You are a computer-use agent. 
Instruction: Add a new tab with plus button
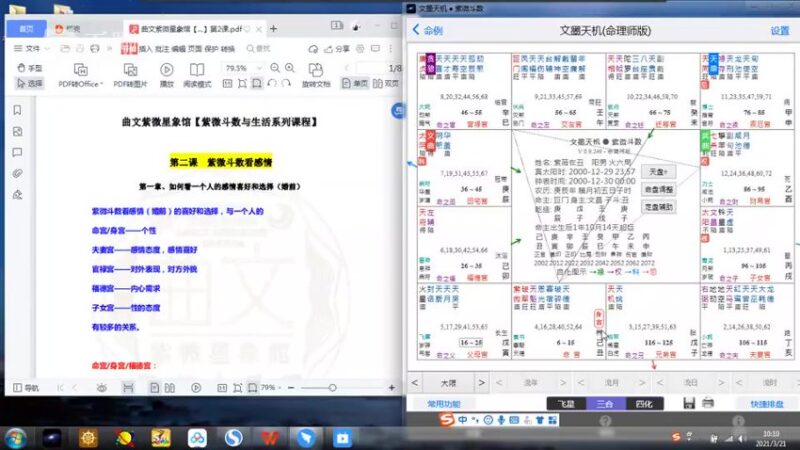(x=273, y=29)
